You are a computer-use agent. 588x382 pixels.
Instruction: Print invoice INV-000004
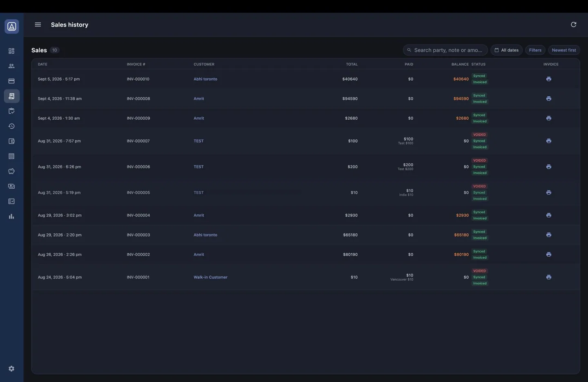[x=549, y=215]
